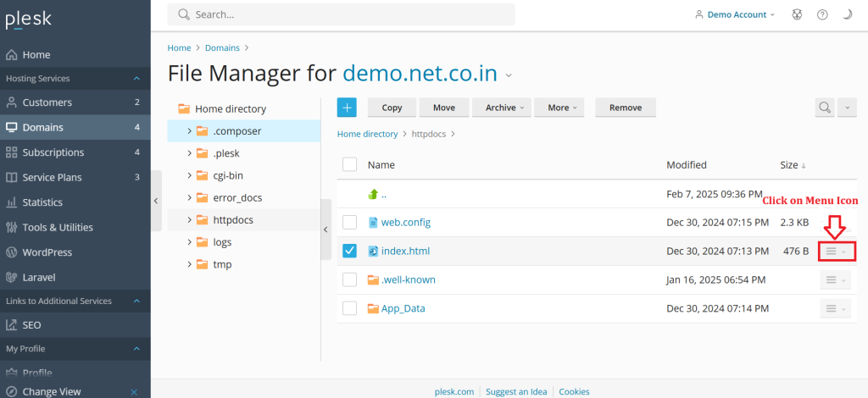
Task: Open the help question mark icon
Action: tap(822, 15)
